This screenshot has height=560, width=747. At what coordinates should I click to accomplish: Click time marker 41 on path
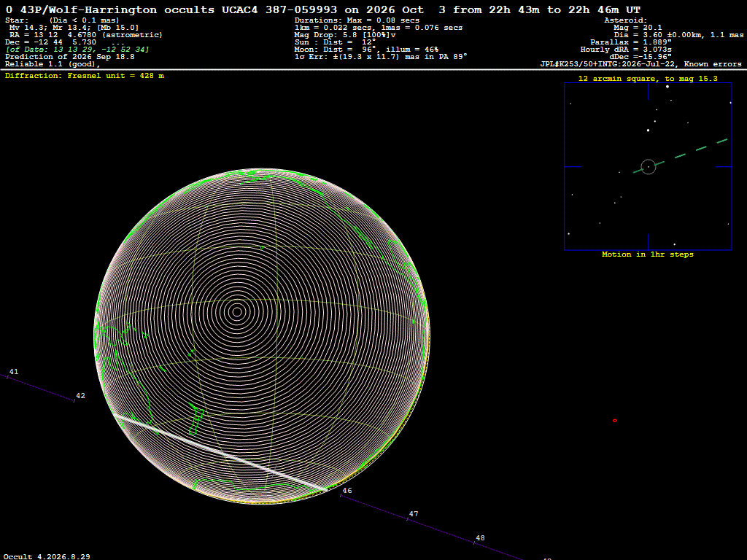[x=14, y=371]
